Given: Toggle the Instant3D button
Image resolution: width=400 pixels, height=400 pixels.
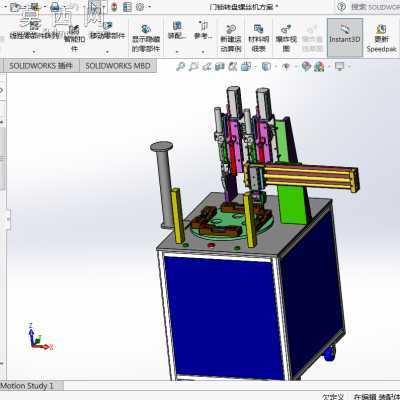Looking at the screenshot, I should (x=345, y=37).
